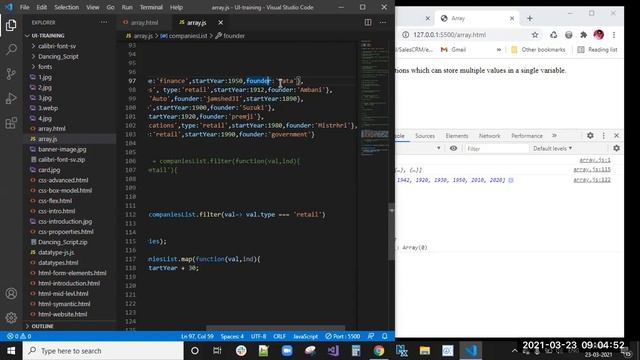Switch to the Network tab in DevTools

tap(489, 136)
